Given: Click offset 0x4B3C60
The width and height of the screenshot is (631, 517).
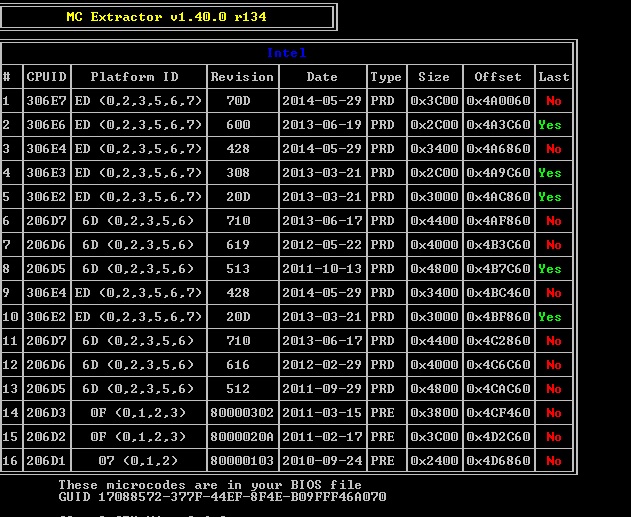Looking at the screenshot, I should [498, 245].
